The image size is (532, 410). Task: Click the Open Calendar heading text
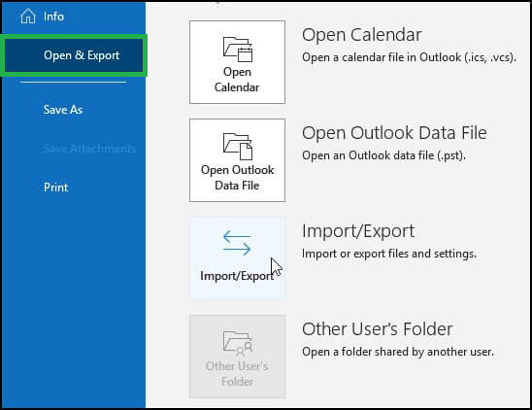click(x=362, y=35)
